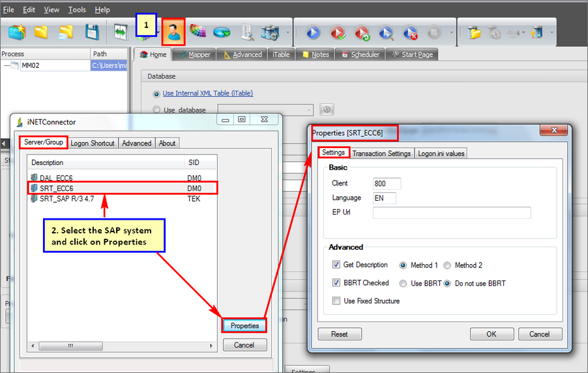Expand the greyed connector icon dropdown arrow
Image resolution: width=588 pixels, height=373 pixels.
pyautogui.click(x=523, y=33)
